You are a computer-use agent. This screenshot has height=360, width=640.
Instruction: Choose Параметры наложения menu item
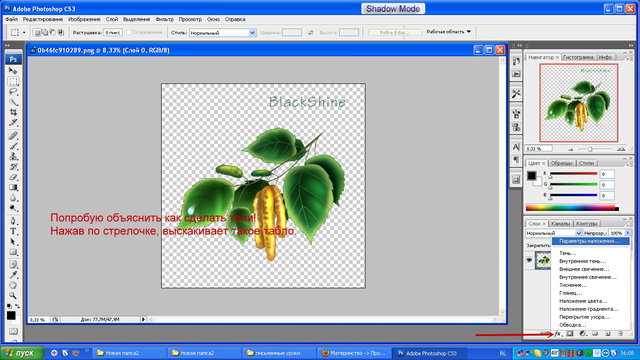[590, 241]
